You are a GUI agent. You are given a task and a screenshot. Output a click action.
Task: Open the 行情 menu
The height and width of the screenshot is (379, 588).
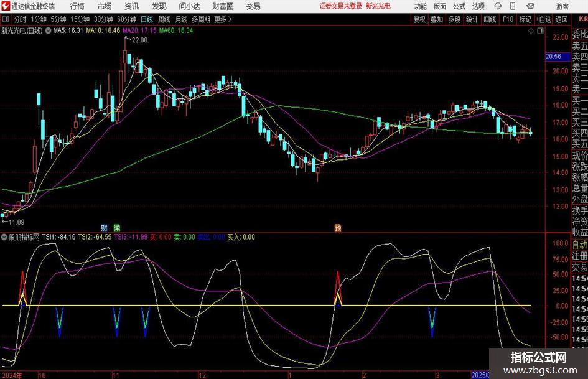tap(77, 6)
